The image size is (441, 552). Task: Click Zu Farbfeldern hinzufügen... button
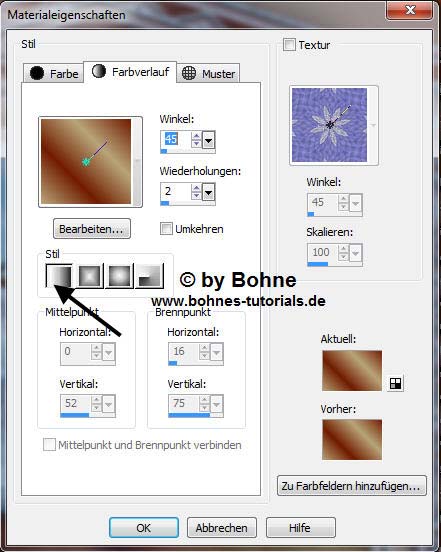pos(352,486)
